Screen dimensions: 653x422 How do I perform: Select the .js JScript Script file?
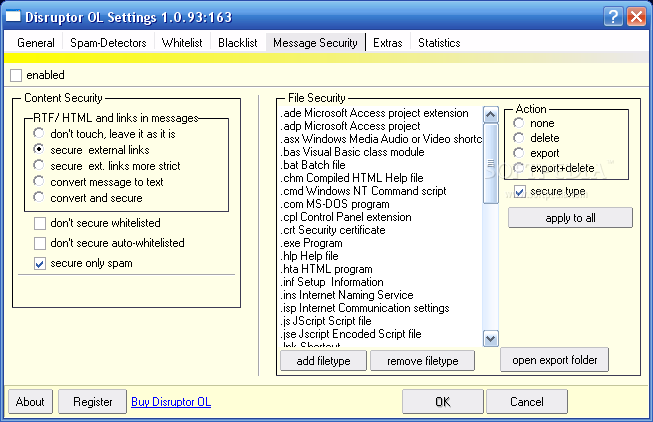pyautogui.click(x=381, y=321)
